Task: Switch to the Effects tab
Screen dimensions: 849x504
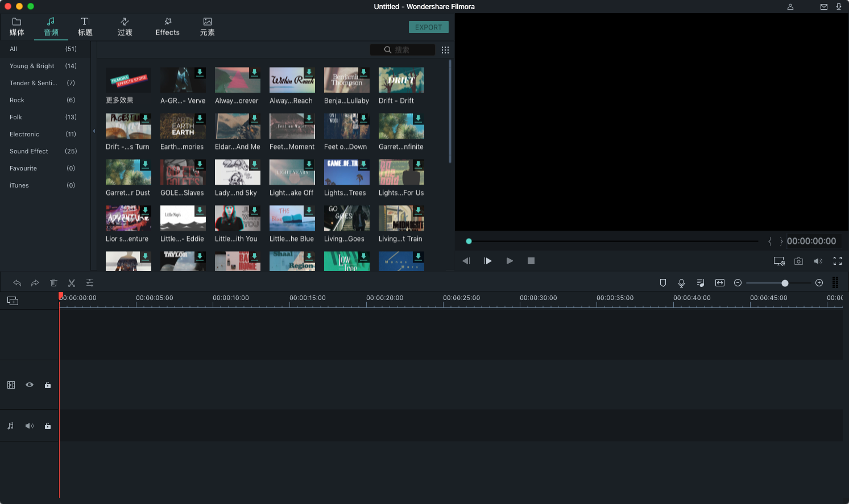Action: (x=168, y=27)
